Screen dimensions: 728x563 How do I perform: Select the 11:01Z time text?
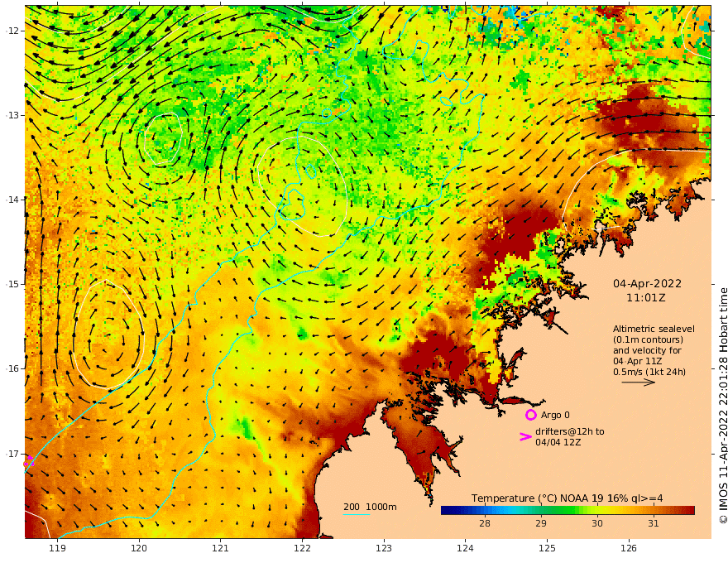(x=646, y=298)
